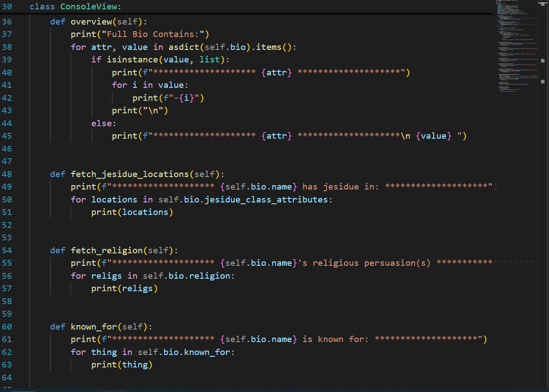The height and width of the screenshot is (392, 549).
Task: Select line number 48 in the gutter
Action: click(x=7, y=174)
